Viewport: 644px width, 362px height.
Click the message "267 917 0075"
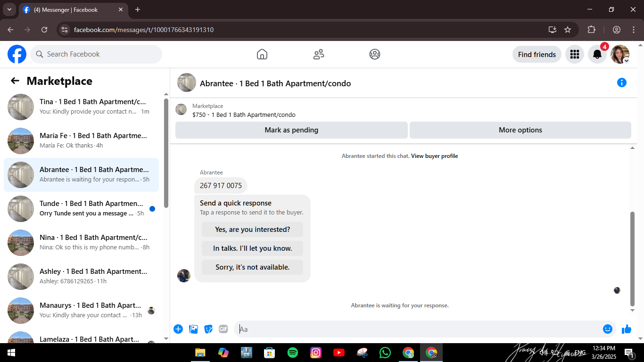tap(221, 186)
